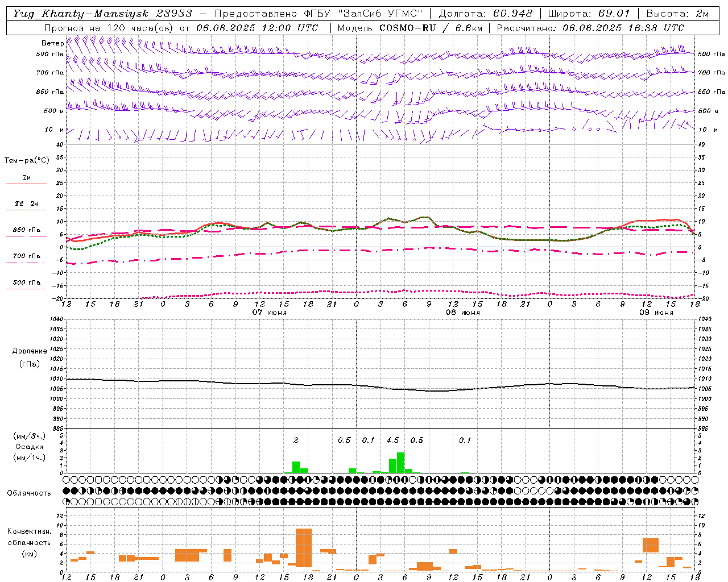Viewport: 728px width, 582px height.
Task: Click the precipitation total value 2
Action: [x=296, y=440]
